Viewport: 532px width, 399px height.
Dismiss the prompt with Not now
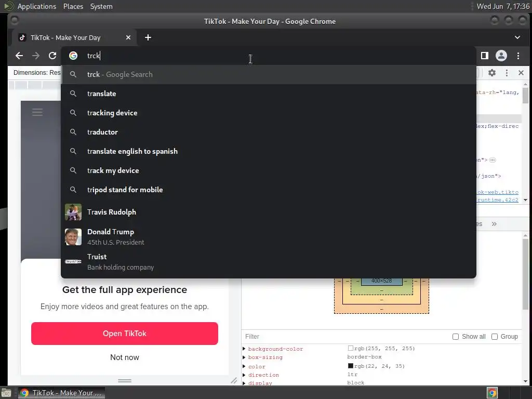125,357
